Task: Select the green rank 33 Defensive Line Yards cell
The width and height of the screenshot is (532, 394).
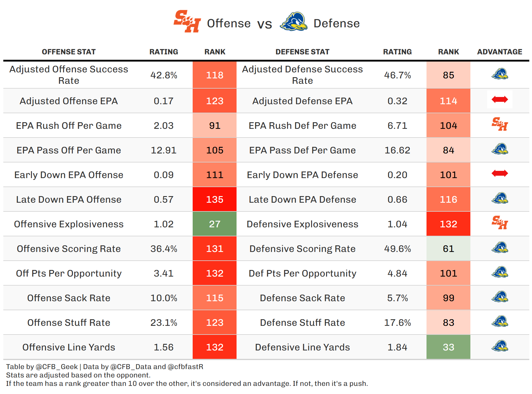Action: [448, 347]
